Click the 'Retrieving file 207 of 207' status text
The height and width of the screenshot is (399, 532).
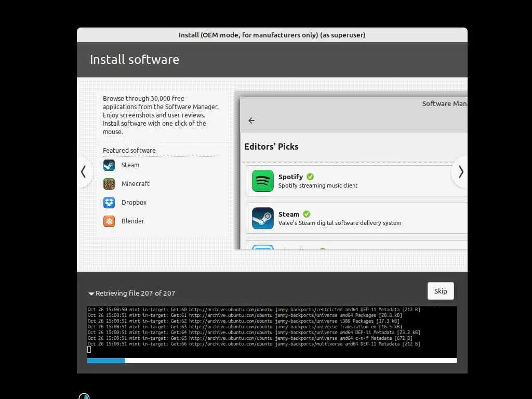coord(136,293)
